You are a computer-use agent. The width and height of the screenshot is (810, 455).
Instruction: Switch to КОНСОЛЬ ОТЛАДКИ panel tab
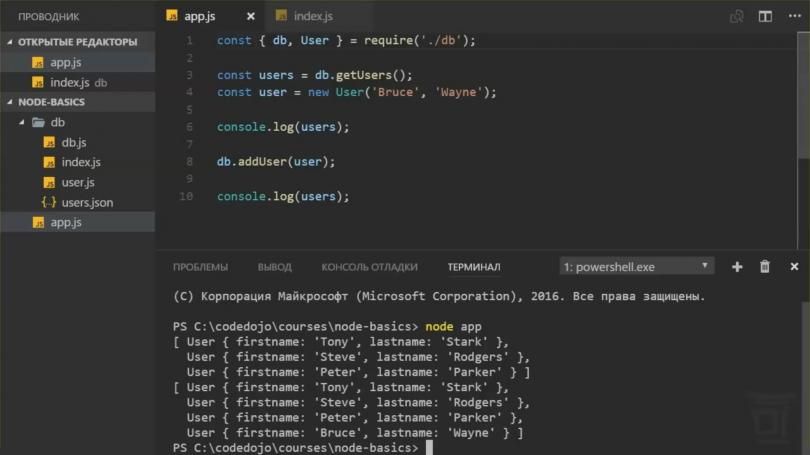click(369, 267)
